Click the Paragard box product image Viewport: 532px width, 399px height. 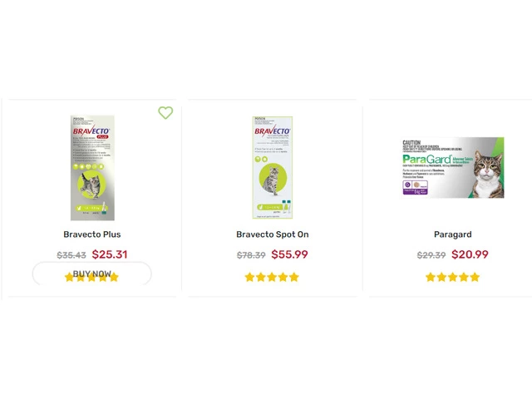[453, 168]
